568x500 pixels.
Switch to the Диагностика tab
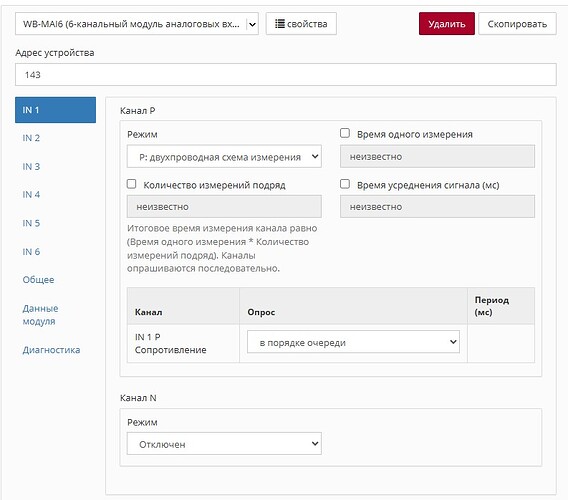pyautogui.click(x=51, y=350)
